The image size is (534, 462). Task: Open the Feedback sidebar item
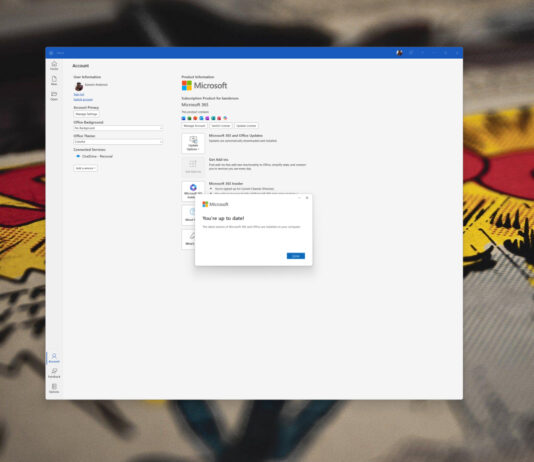[x=54, y=373]
